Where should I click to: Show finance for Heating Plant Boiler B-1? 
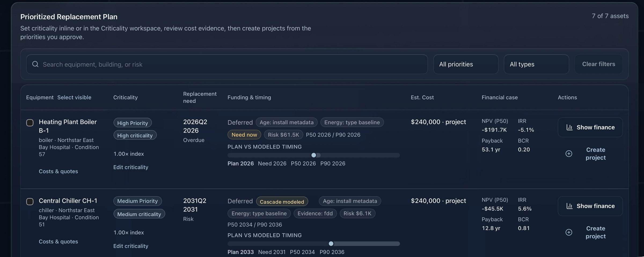click(590, 127)
